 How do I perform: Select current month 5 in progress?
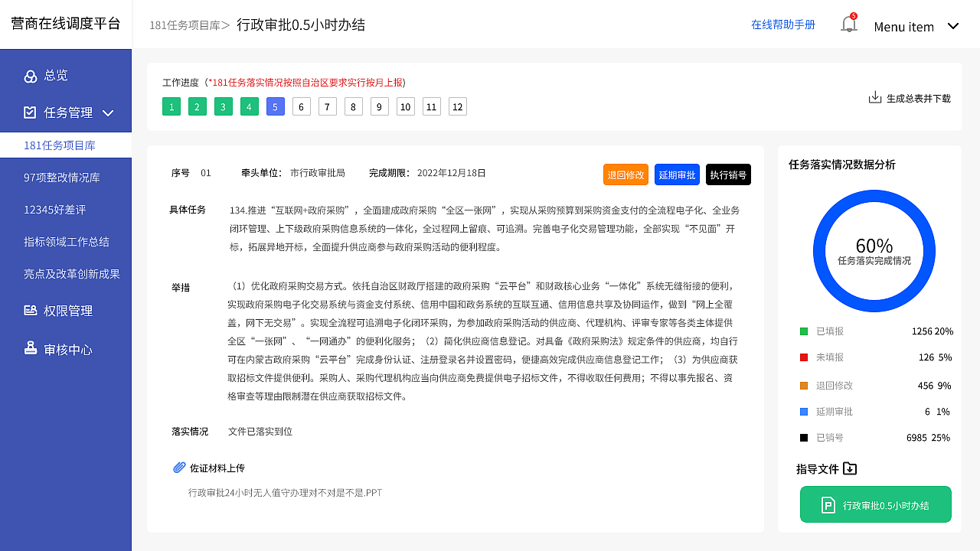(x=276, y=106)
